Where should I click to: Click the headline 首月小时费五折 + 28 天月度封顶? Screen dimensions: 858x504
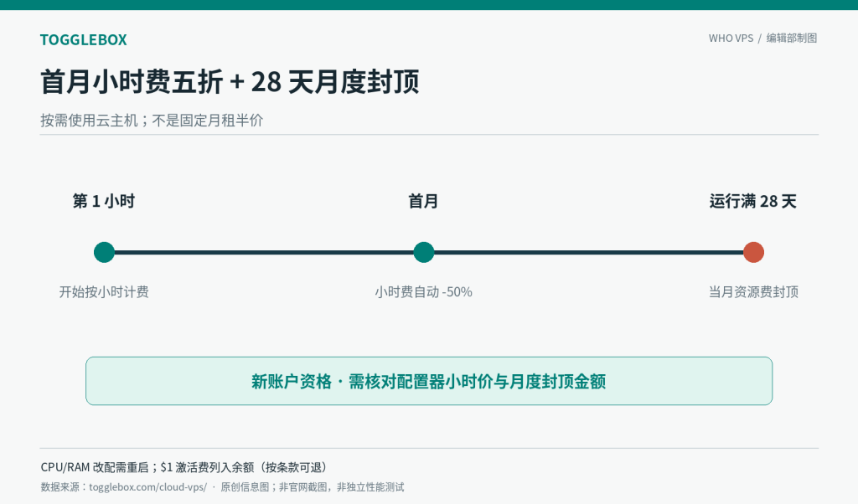pyautogui.click(x=230, y=82)
